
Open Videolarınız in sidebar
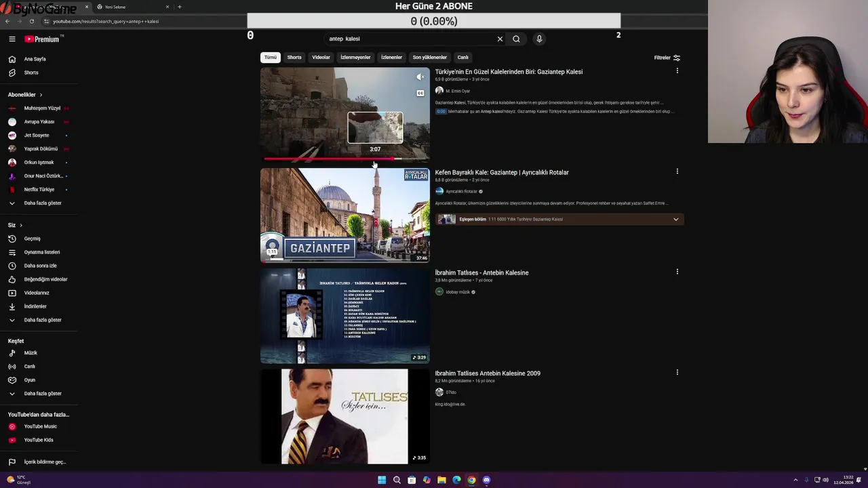coord(37,293)
